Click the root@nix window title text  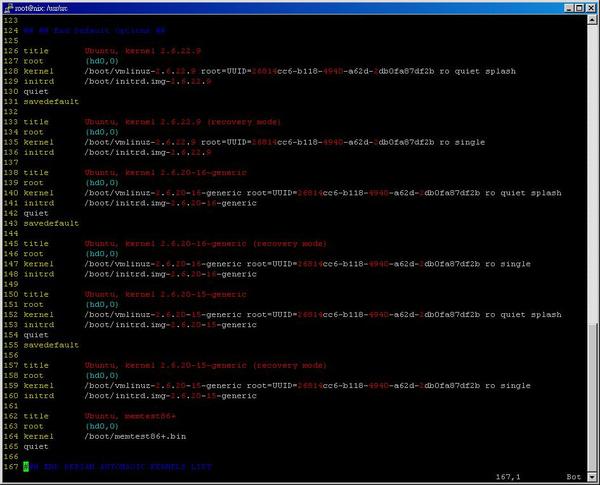pos(41,8)
